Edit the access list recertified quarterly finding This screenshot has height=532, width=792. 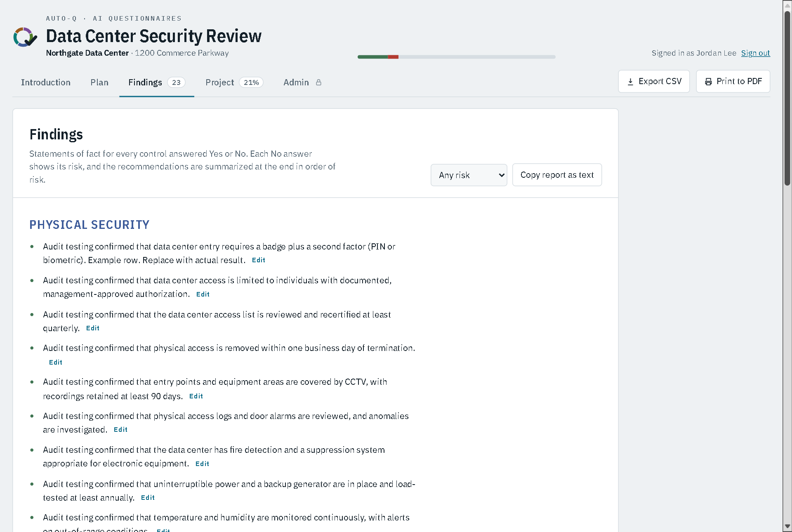pyautogui.click(x=92, y=328)
